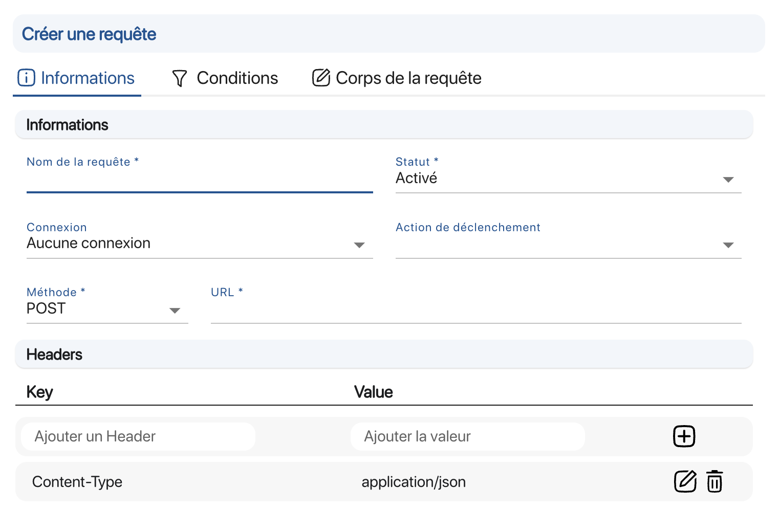The image size is (779, 532).
Task: Click the Value column heading
Action: (374, 392)
